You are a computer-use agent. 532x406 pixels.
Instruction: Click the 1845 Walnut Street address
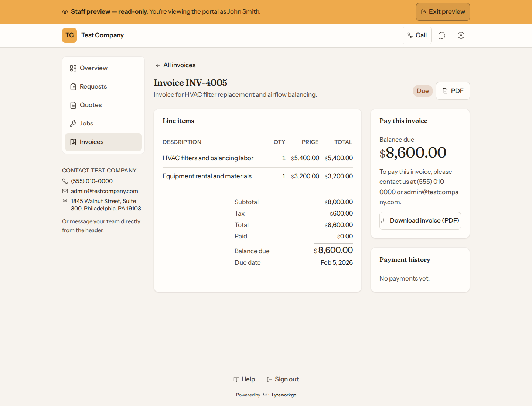(x=106, y=205)
